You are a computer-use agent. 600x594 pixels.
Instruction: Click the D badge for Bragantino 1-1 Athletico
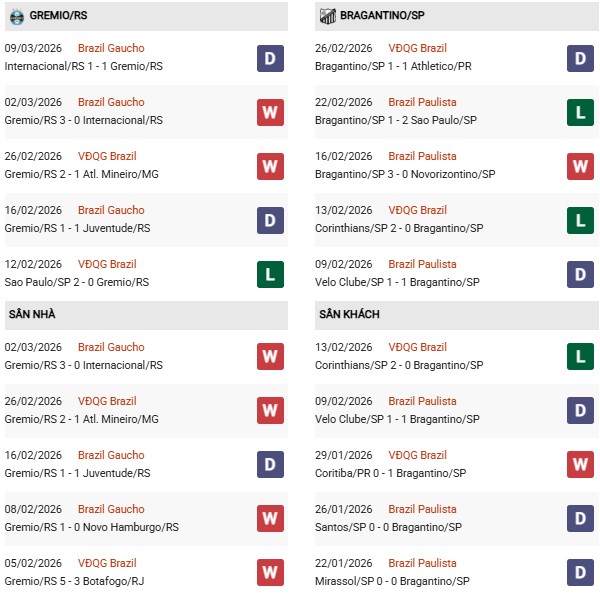pos(581,58)
